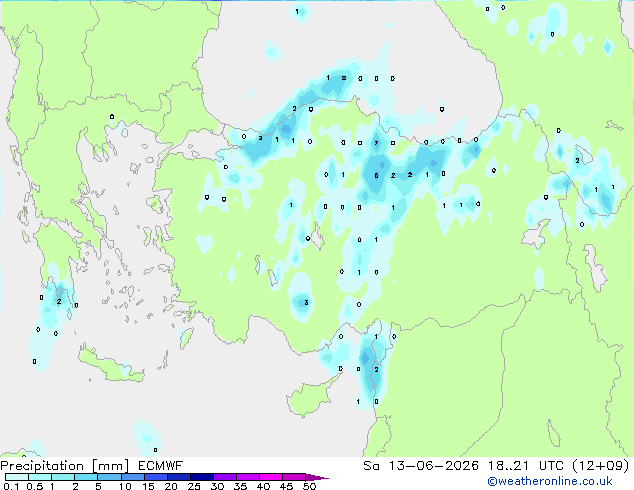Click the legend label '35'

(240, 486)
